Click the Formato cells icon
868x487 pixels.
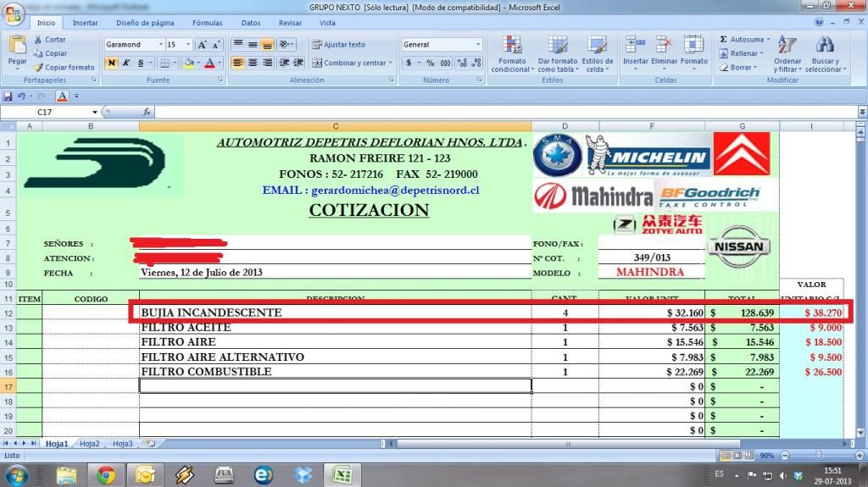coord(693,45)
